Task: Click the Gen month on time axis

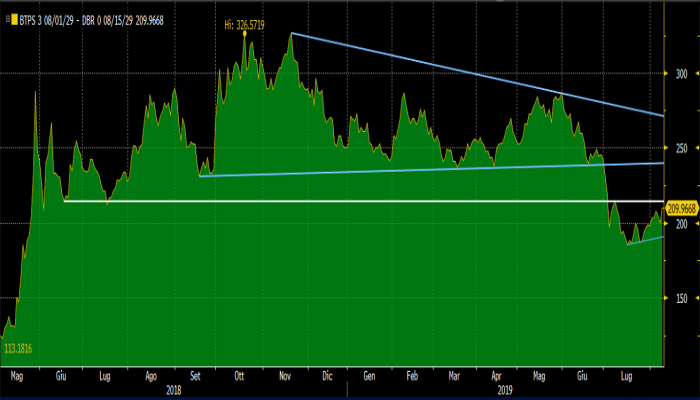Action: [369, 378]
